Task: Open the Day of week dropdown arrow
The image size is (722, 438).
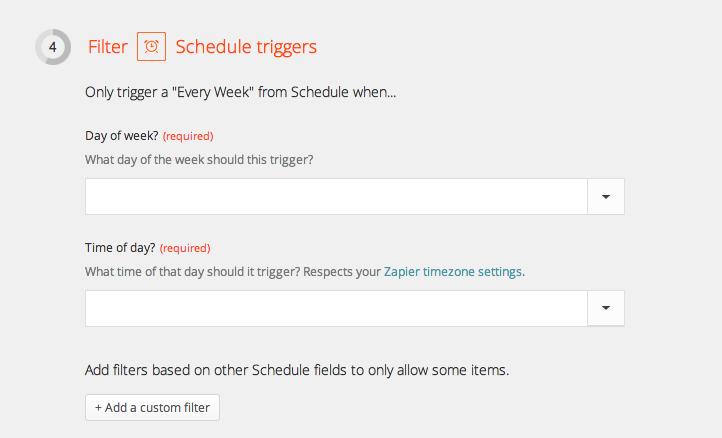Action: [606, 197]
